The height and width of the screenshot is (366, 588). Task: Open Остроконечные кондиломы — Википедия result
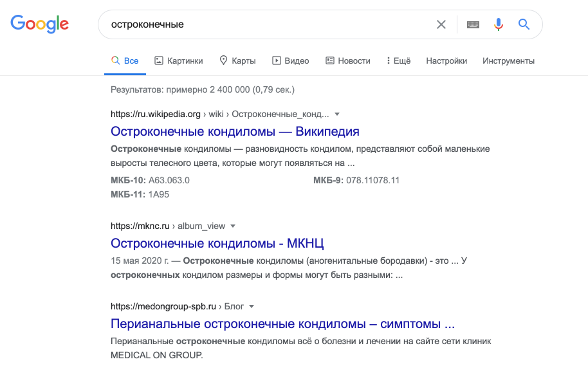pyautogui.click(x=235, y=131)
